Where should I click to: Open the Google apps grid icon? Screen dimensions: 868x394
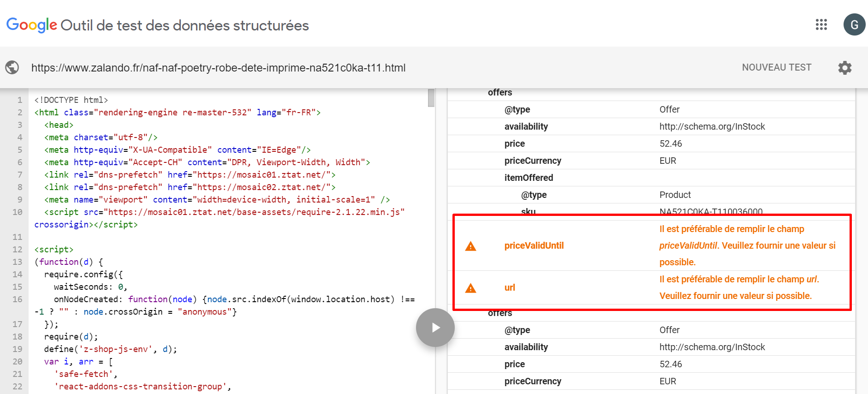coord(821,24)
